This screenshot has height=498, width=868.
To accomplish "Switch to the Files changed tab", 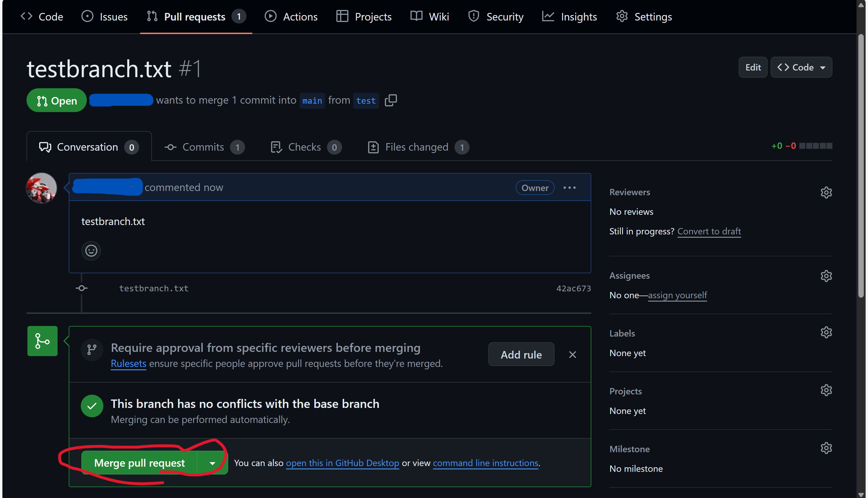I will 417,147.
